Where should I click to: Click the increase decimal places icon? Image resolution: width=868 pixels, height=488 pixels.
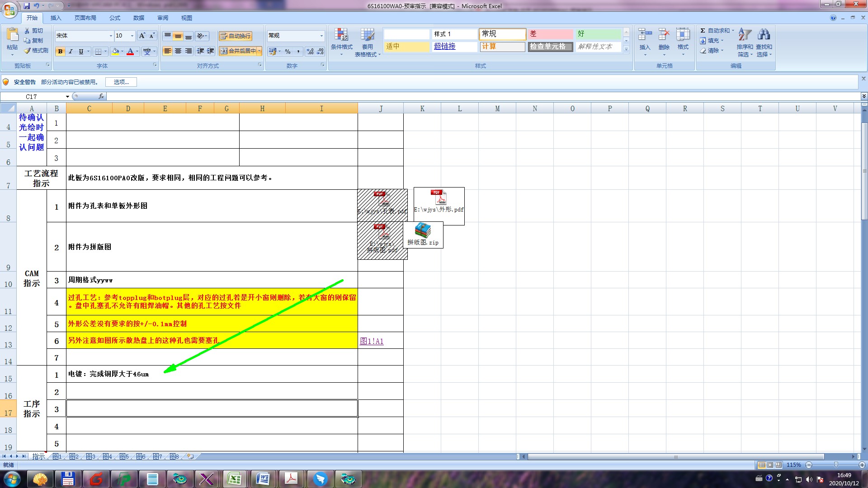(310, 52)
